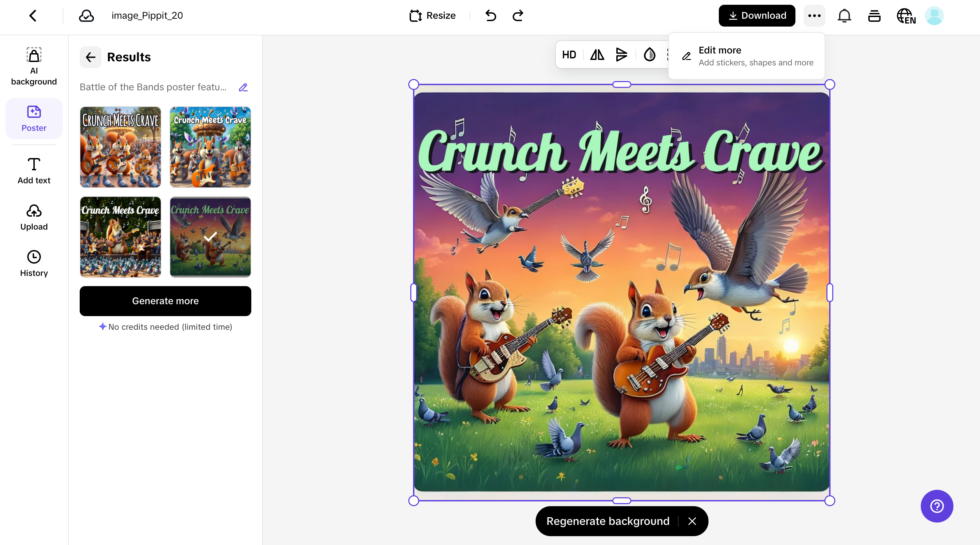This screenshot has width=980, height=545.
Task: Open the History panel
Action: tap(34, 263)
